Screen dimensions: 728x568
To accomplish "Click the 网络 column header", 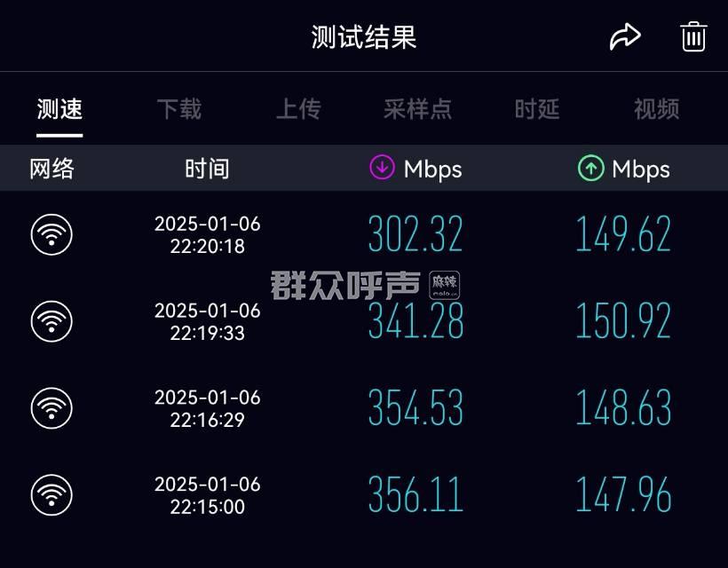I will click(51, 169).
